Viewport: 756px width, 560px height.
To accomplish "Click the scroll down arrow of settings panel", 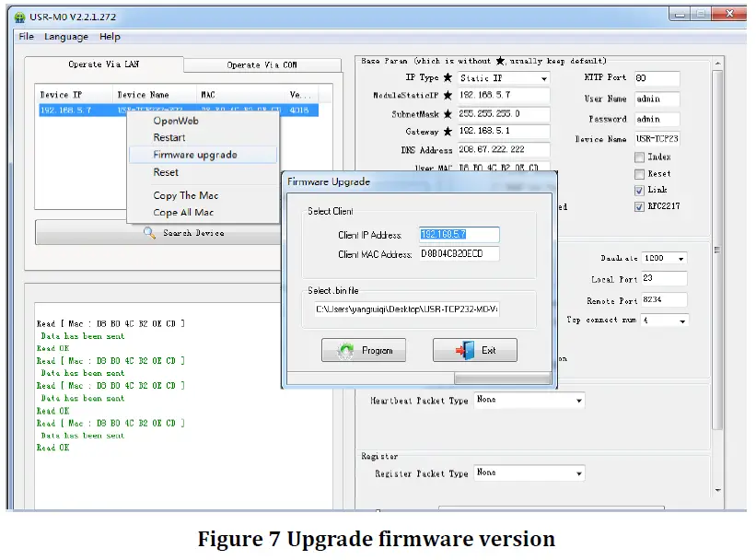I will tap(718, 490).
